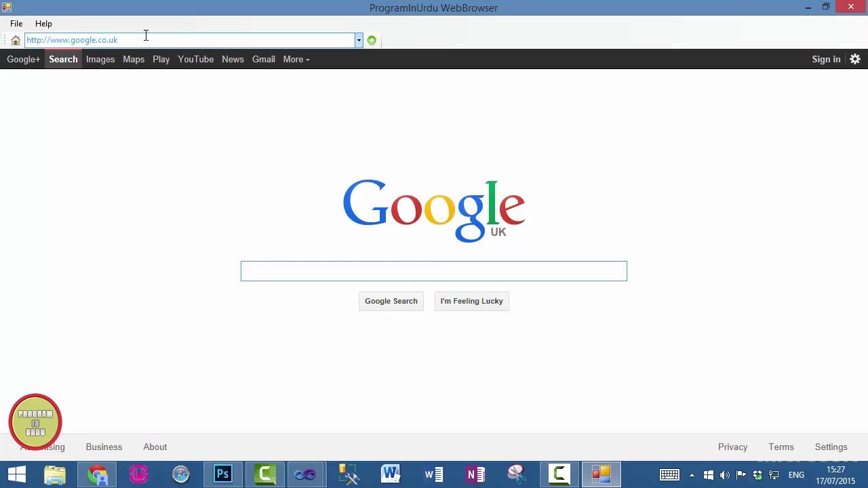The image size is (868, 488).
Task: Click the volume speaker tray icon
Action: [725, 475]
